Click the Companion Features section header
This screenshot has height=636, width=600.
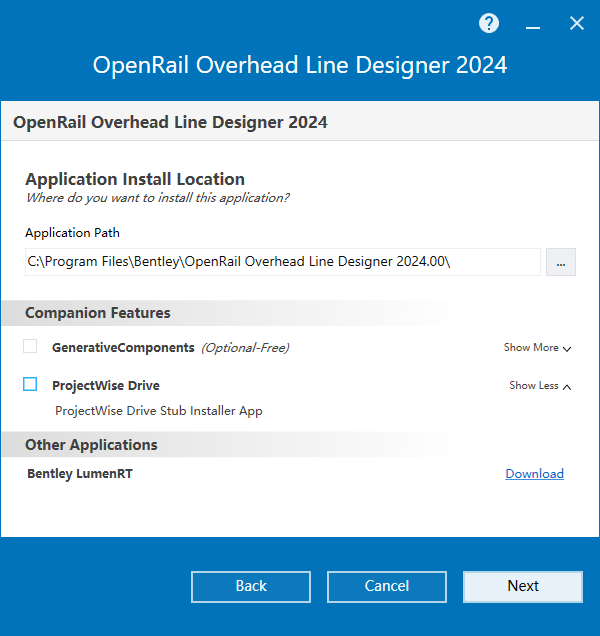click(98, 313)
